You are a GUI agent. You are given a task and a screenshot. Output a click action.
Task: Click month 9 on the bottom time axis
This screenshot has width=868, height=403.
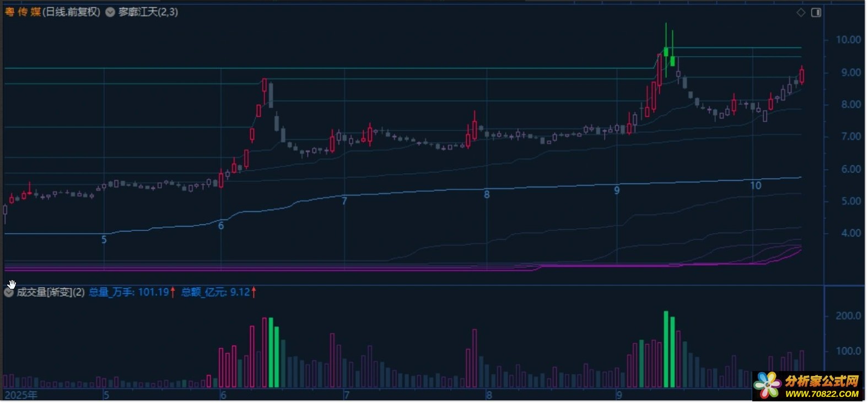(x=619, y=395)
